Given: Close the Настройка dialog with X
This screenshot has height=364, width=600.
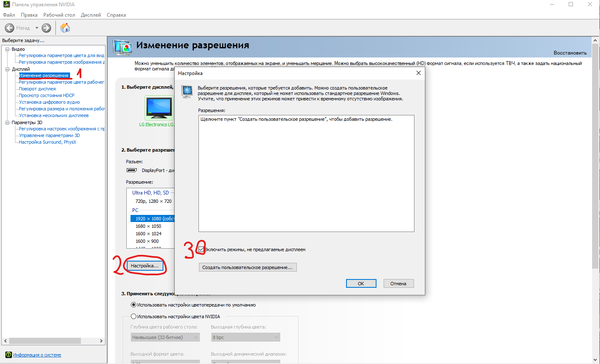Looking at the screenshot, I should pos(419,73).
